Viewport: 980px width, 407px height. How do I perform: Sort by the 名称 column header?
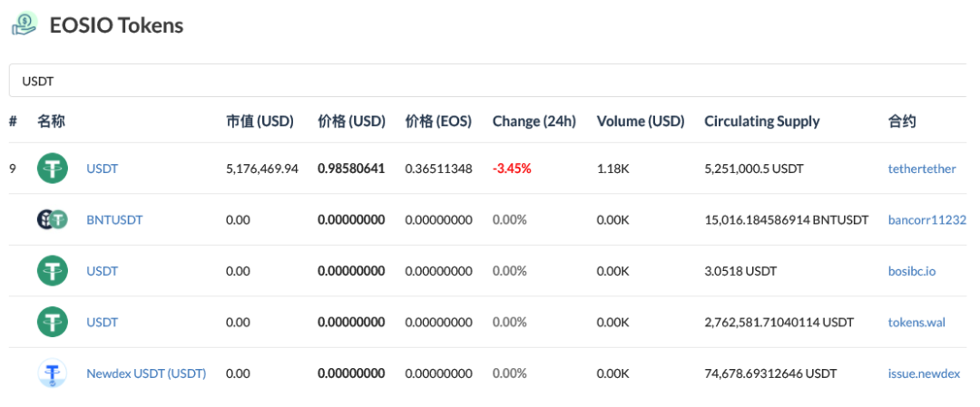(51, 121)
